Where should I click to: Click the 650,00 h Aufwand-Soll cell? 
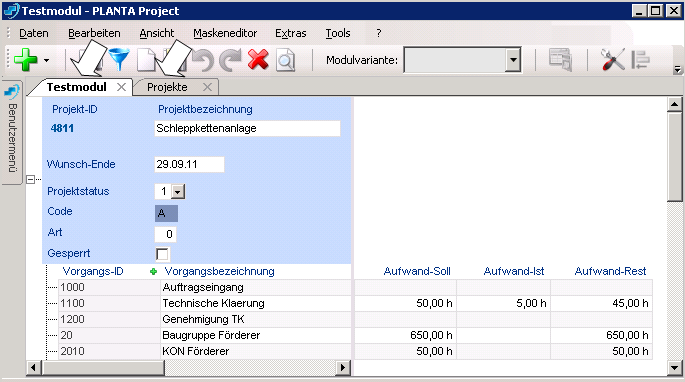click(405, 335)
